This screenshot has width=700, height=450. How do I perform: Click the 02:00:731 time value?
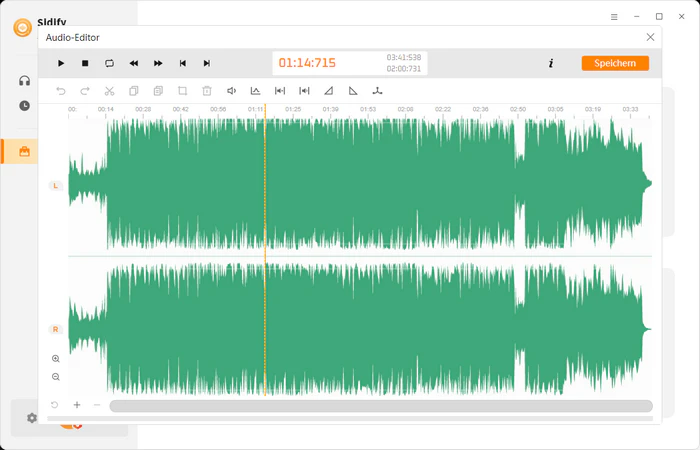[404, 69]
